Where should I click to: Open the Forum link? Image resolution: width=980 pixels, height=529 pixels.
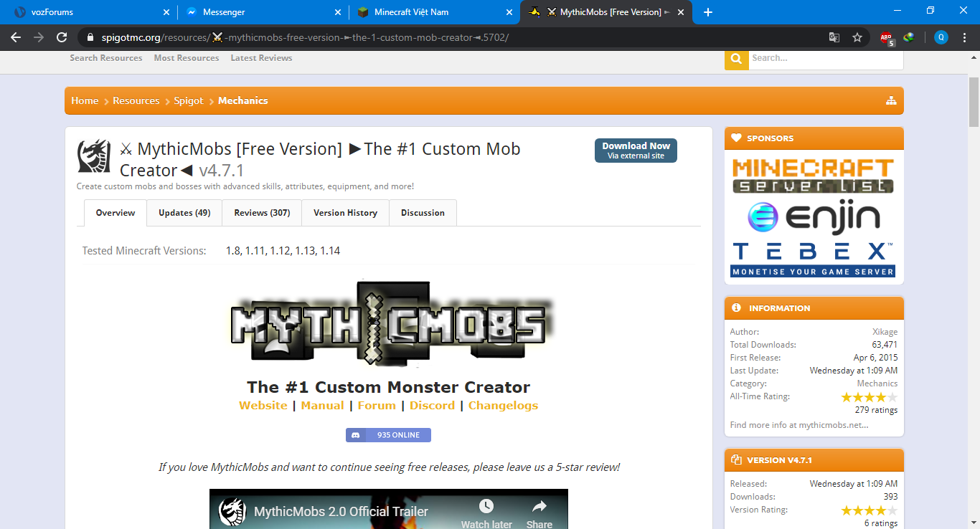377,406
